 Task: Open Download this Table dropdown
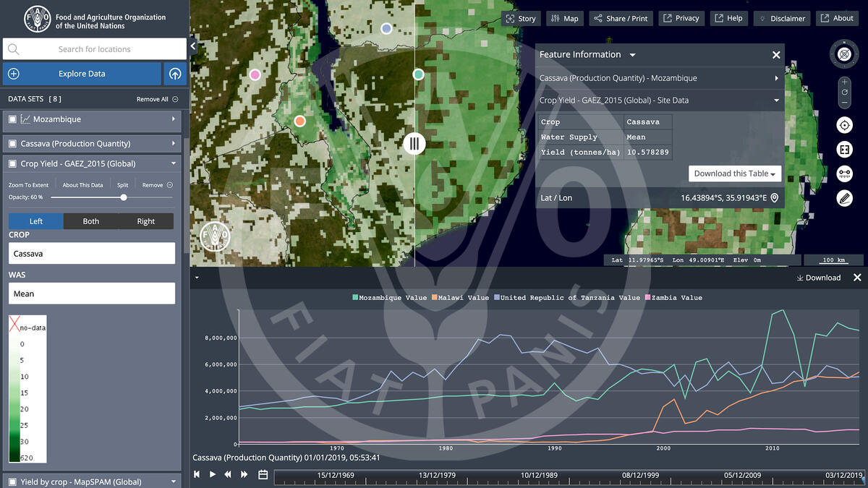click(735, 174)
